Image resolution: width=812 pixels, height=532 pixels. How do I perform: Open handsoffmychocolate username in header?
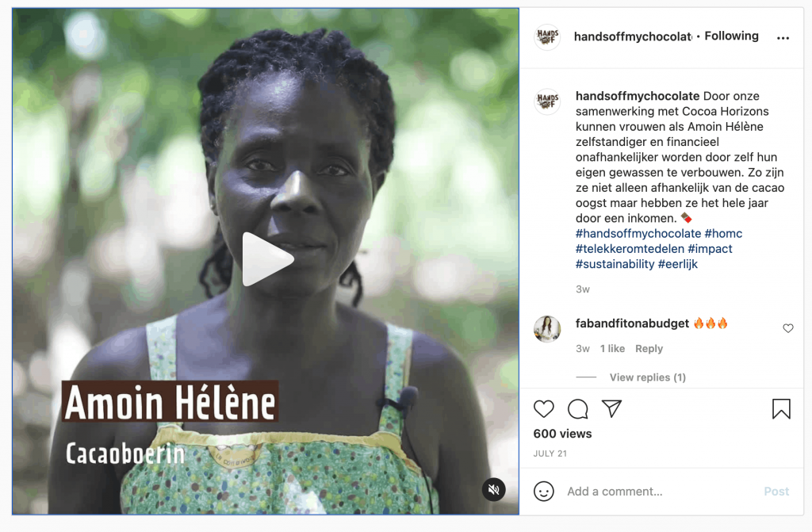[633, 36]
